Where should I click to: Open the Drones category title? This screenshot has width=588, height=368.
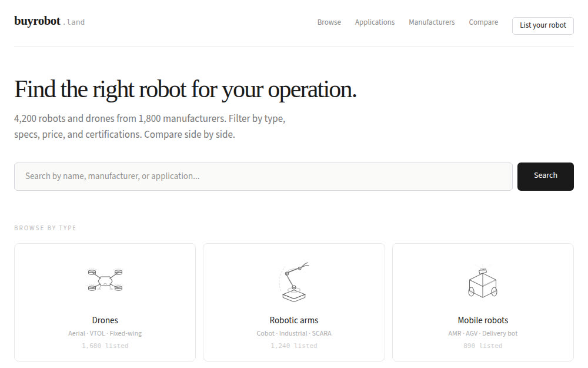105,320
